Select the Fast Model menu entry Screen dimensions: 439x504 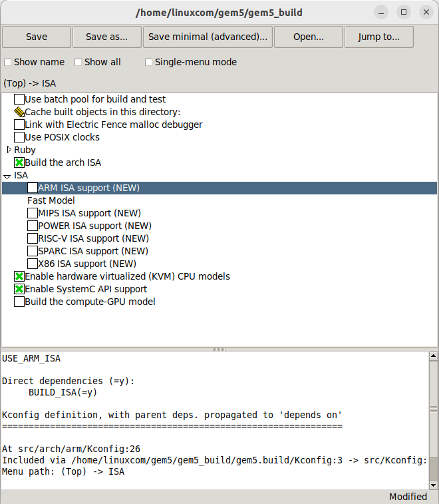(x=51, y=200)
